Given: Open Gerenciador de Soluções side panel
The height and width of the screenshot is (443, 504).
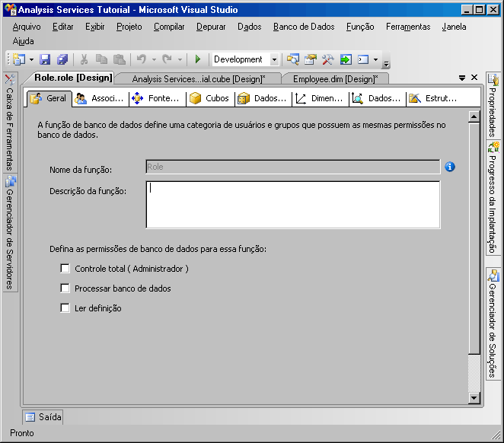Looking at the screenshot, I should click(x=493, y=323).
